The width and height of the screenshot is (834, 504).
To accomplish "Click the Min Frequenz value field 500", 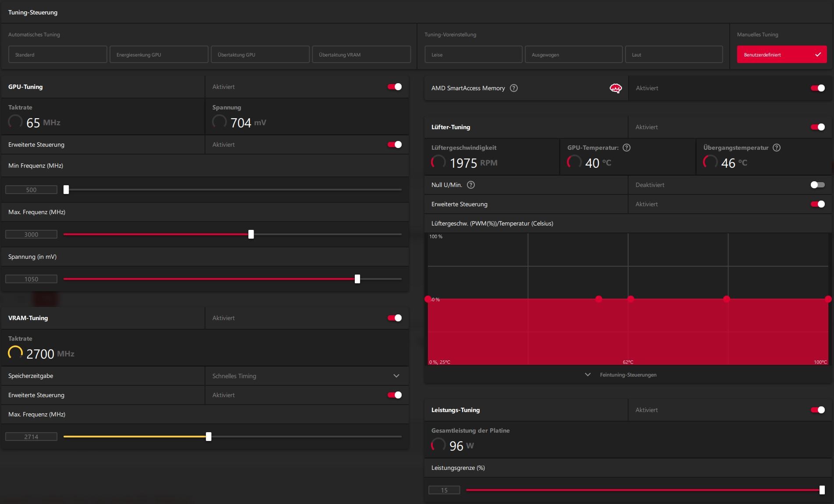I will 31,190.
